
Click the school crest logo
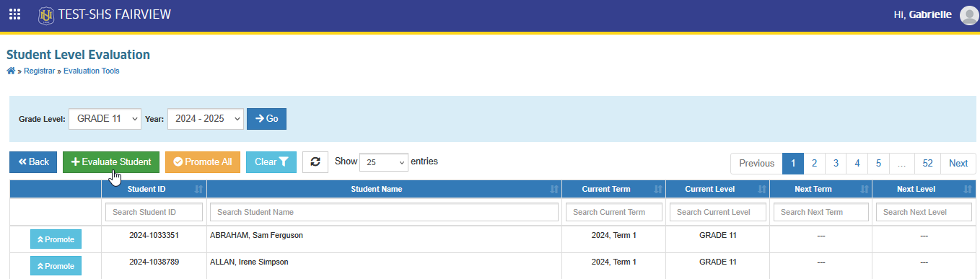[x=46, y=14]
